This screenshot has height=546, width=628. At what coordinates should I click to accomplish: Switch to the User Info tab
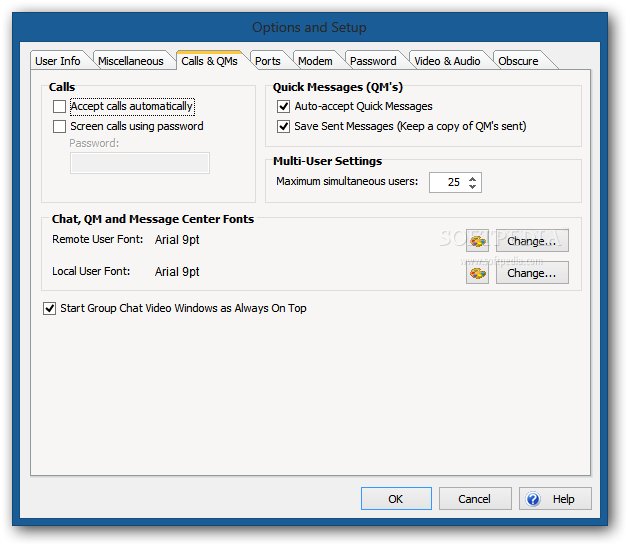[58, 61]
